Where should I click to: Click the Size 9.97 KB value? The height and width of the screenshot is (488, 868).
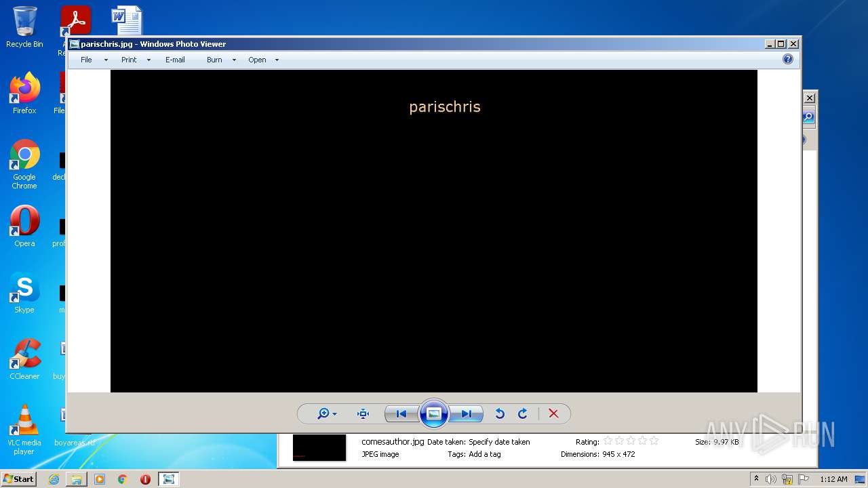[x=726, y=442]
